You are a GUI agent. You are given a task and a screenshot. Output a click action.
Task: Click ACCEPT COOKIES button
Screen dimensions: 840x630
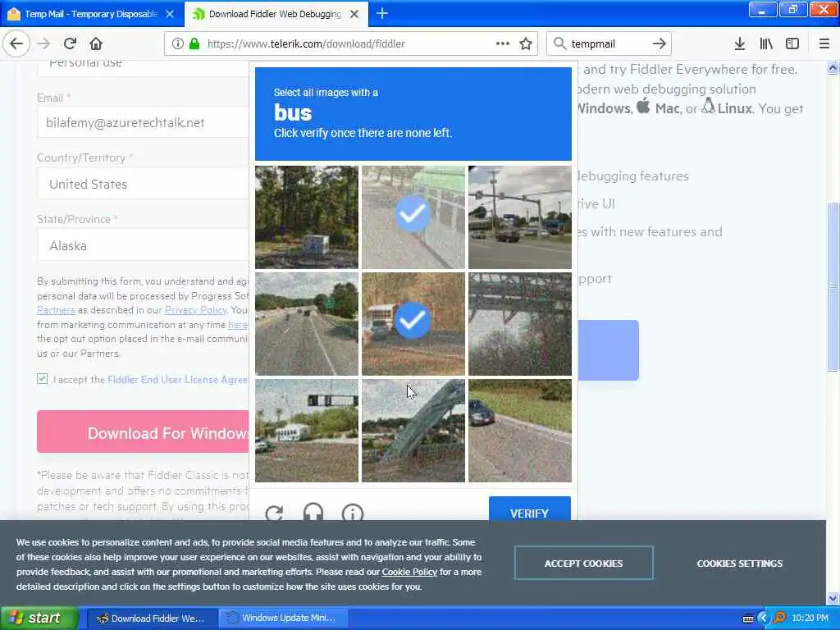[583, 563]
